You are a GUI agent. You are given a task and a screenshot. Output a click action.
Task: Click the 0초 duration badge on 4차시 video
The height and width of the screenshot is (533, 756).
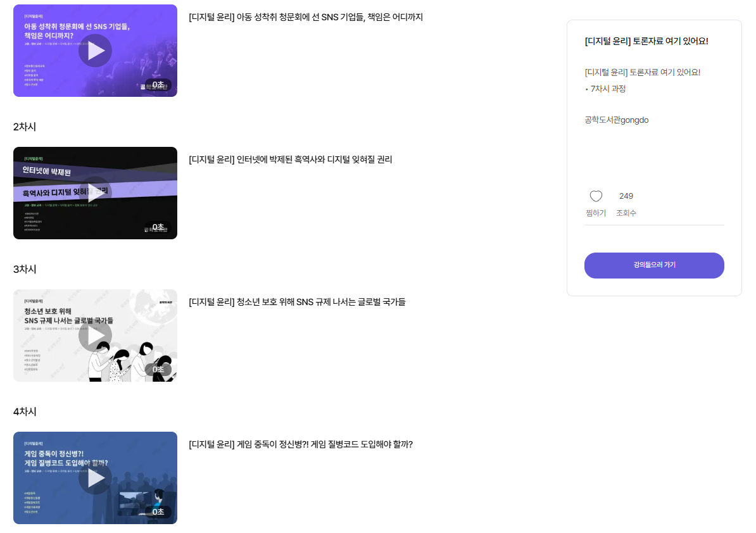158,512
